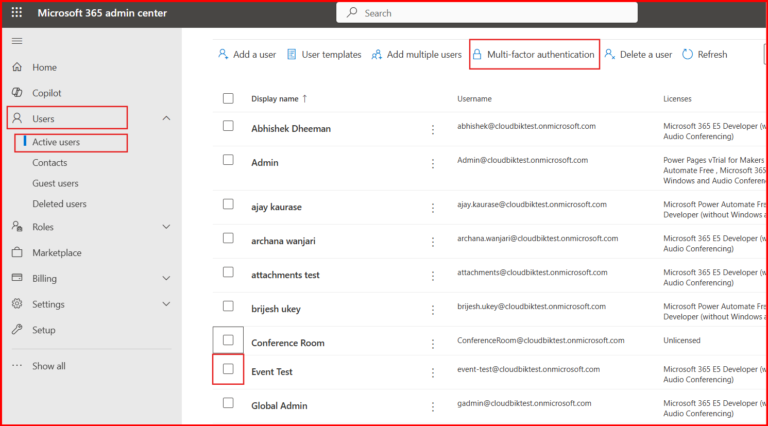
Task: Tick the Conference Room checkbox
Action: [228, 341]
